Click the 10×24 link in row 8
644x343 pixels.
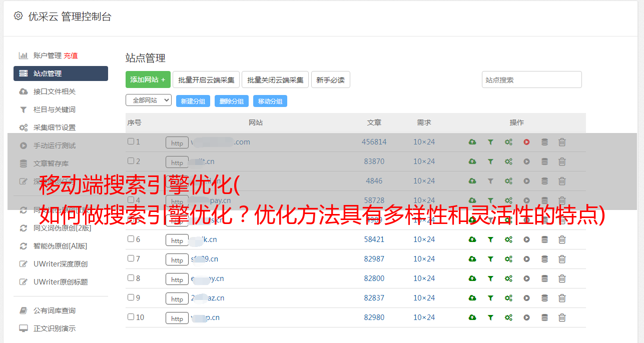(424, 278)
